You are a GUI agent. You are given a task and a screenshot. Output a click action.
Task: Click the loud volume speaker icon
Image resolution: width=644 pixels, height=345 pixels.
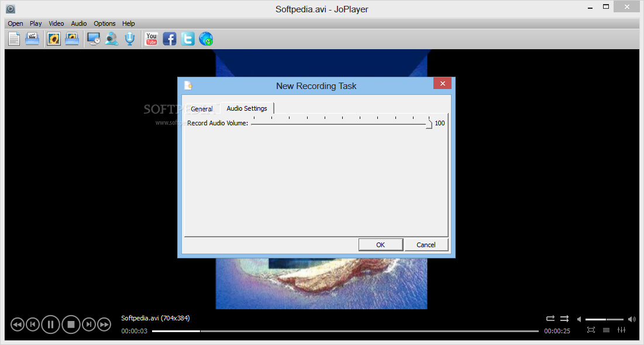(632, 319)
